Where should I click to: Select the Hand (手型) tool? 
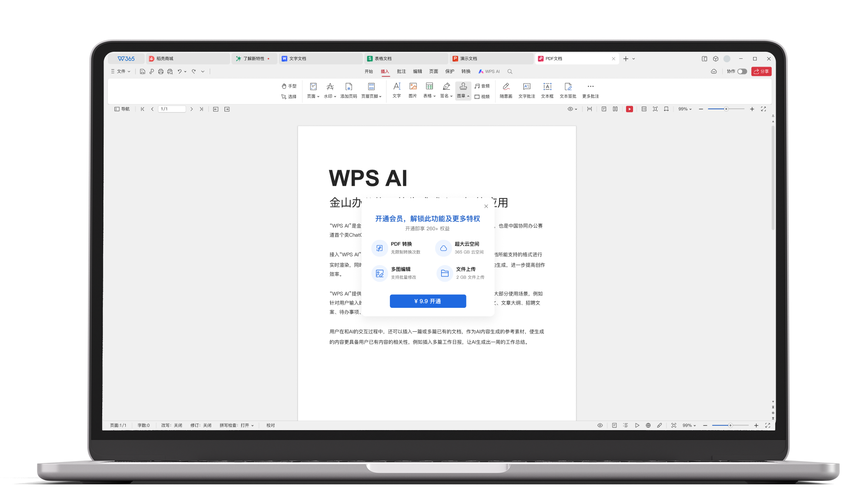click(289, 86)
